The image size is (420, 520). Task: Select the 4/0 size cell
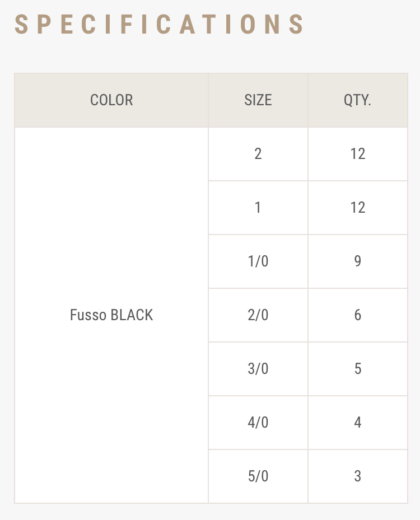(258, 423)
